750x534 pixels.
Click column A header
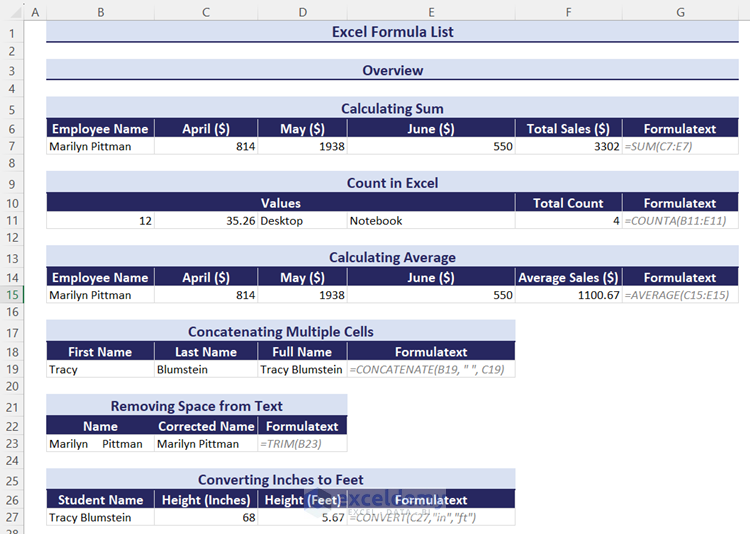[35, 12]
